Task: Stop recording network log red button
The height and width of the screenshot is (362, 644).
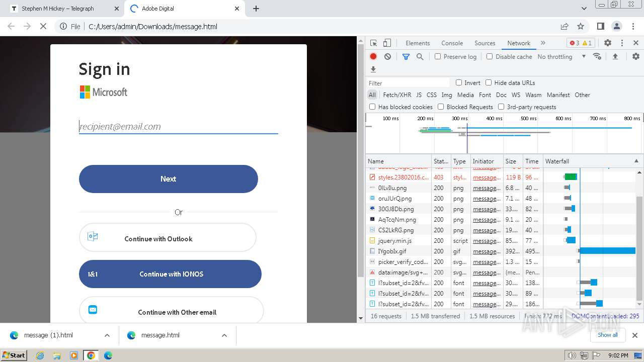Action: pos(373,57)
